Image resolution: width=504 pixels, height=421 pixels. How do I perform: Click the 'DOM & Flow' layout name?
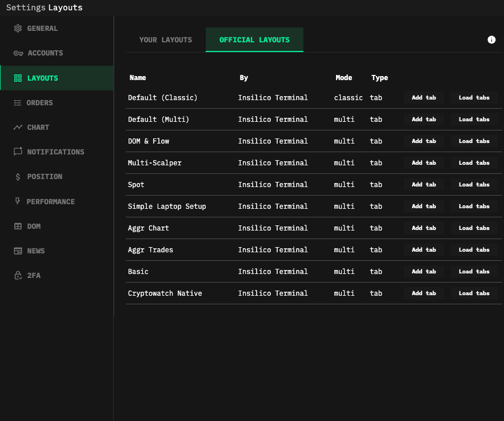[x=149, y=141]
